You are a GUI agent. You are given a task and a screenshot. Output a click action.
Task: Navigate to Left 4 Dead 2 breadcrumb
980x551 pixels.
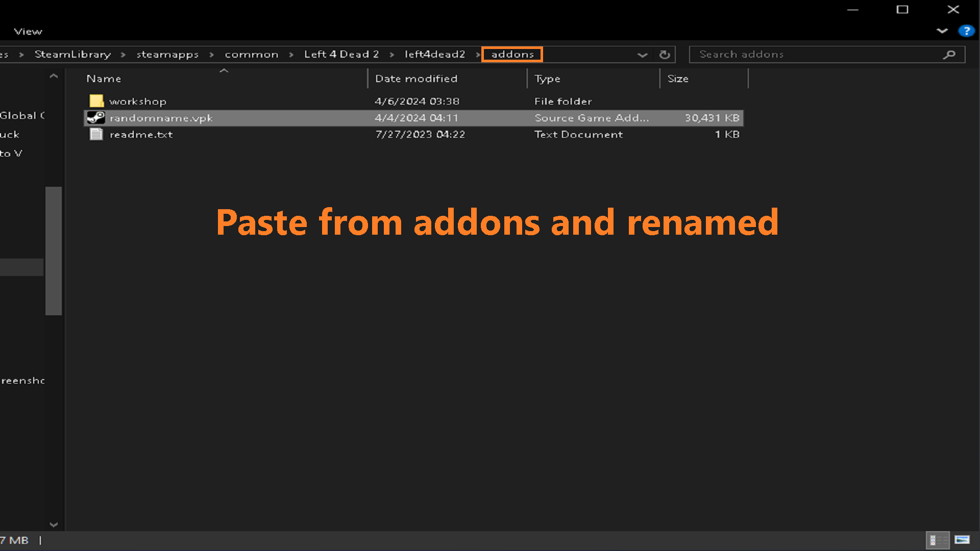point(341,55)
